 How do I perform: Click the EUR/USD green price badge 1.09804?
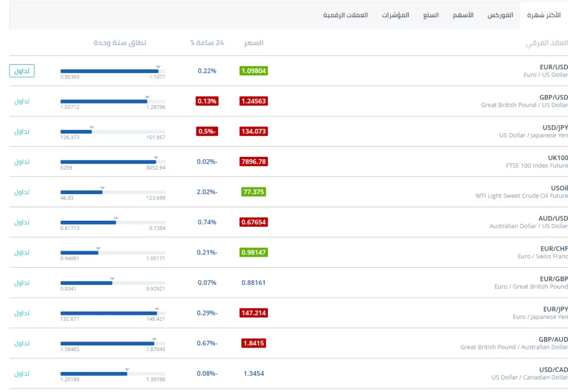[253, 71]
